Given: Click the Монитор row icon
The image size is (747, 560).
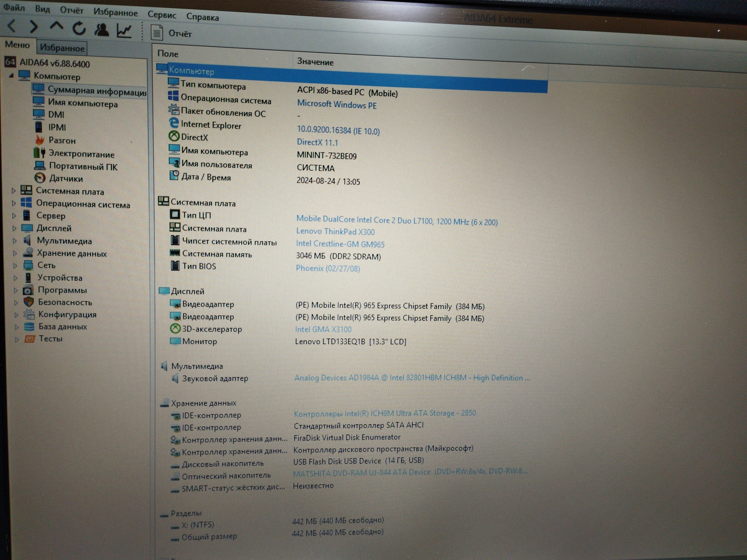Looking at the screenshot, I should tap(175, 341).
